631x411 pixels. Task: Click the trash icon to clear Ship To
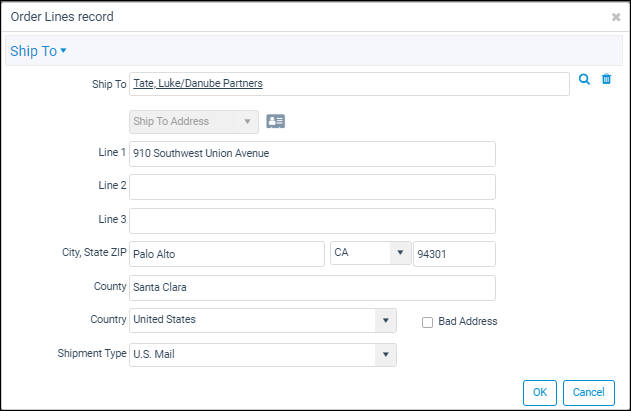click(x=606, y=79)
